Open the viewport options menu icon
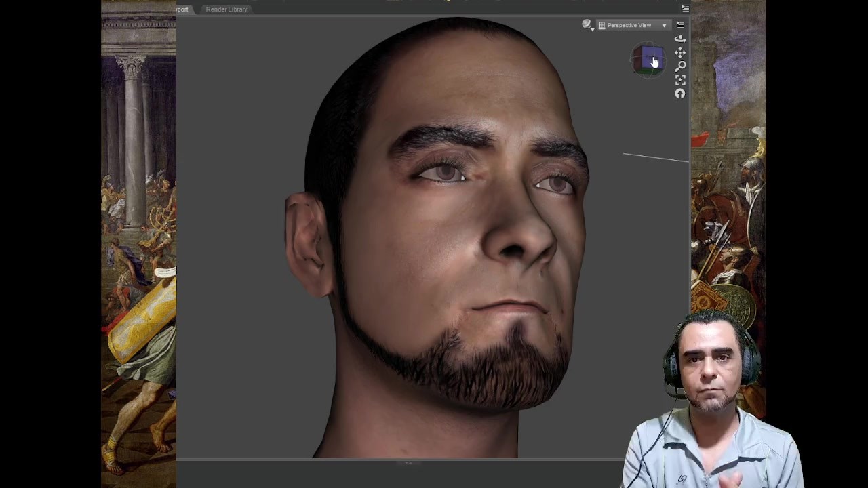868x488 pixels. [x=680, y=24]
